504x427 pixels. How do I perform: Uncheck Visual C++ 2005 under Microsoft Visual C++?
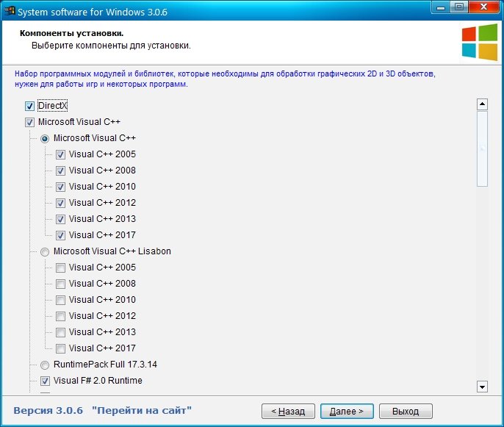click(60, 154)
